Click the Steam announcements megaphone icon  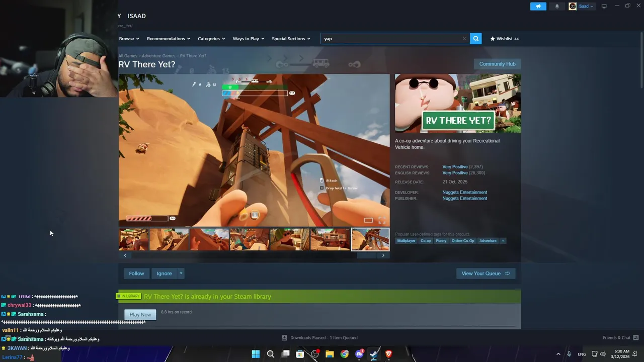point(538,7)
